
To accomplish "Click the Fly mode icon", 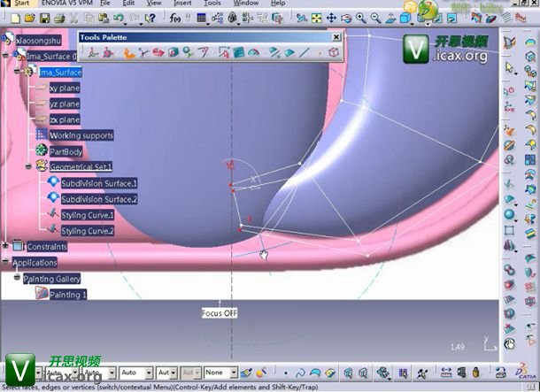I will [x=302, y=18].
